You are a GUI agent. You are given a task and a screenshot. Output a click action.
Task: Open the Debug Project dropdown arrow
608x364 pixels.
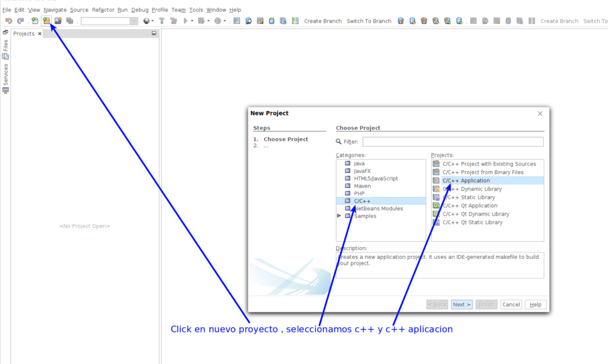[x=208, y=21]
